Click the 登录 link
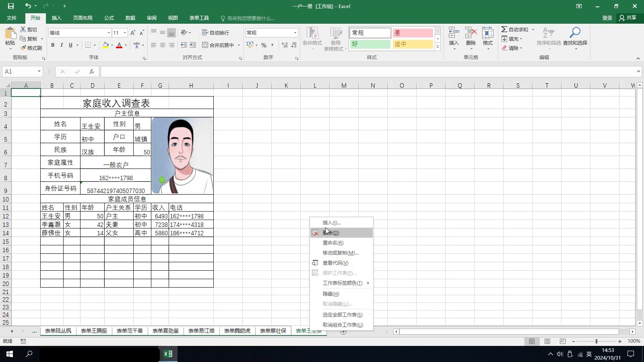The height and width of the screenshot is (362, 644). click(x=607, y=18)
